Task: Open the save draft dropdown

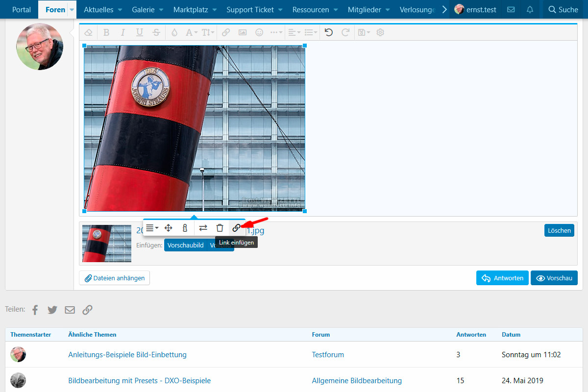Action: click(364, 32)
